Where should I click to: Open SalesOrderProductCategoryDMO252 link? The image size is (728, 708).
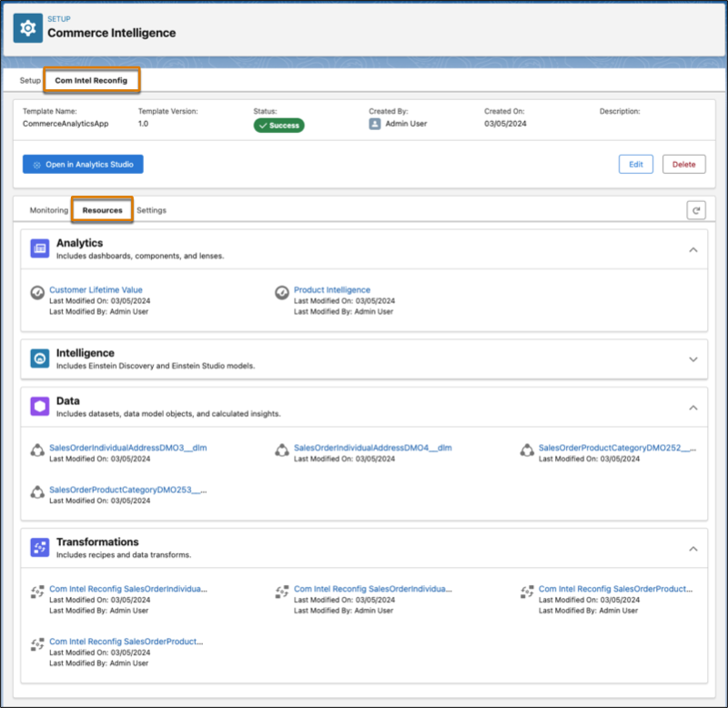pyautogui.click(x=617, y=448)
